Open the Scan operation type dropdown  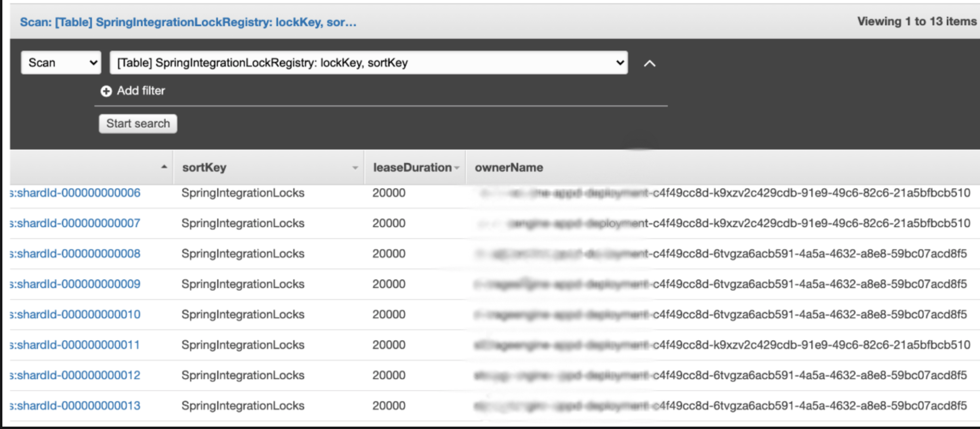61,63
